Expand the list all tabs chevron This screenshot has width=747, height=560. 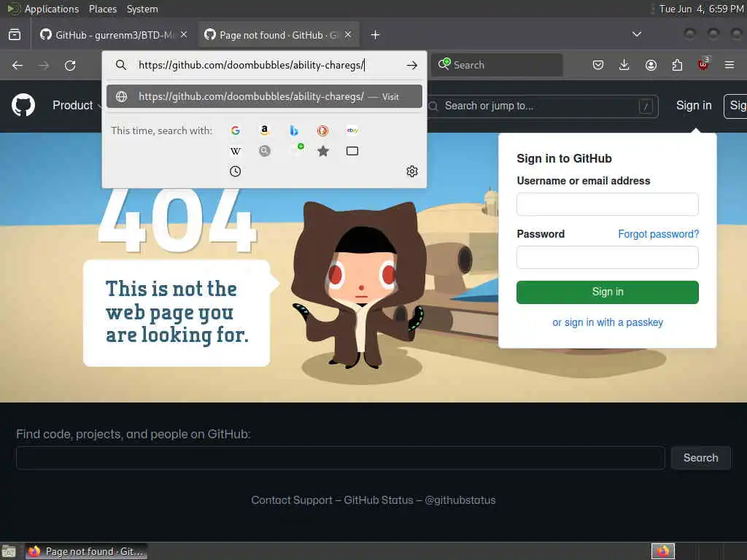(x=636, y=34)
